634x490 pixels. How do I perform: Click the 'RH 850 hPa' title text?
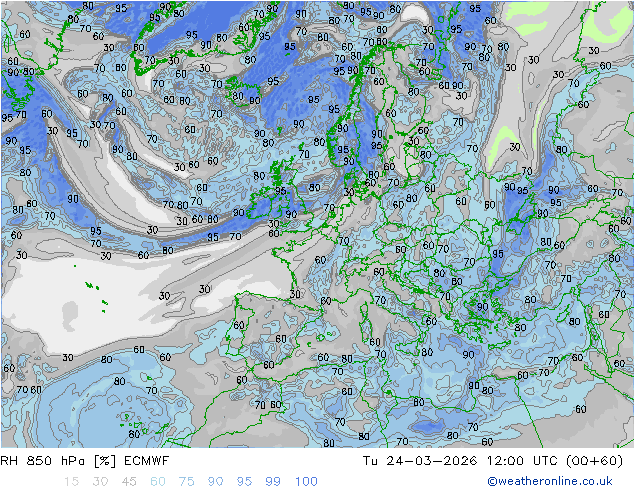coord(43,461)
